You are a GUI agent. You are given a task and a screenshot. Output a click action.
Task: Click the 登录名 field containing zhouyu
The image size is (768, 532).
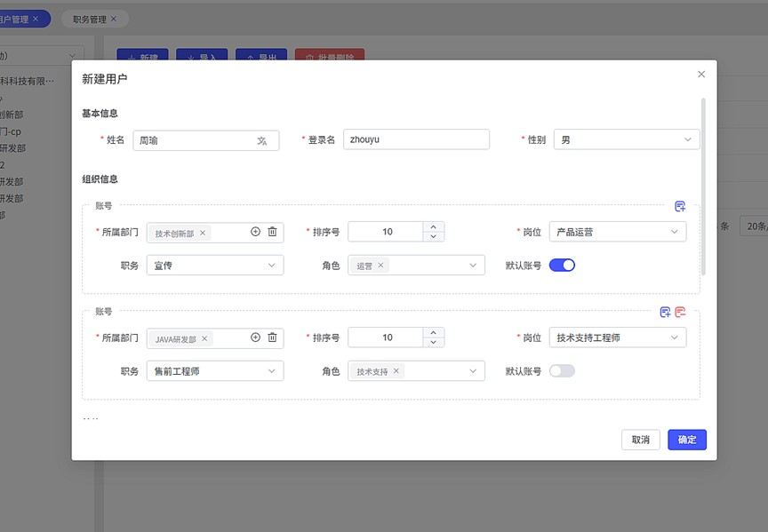coord(415,139)
